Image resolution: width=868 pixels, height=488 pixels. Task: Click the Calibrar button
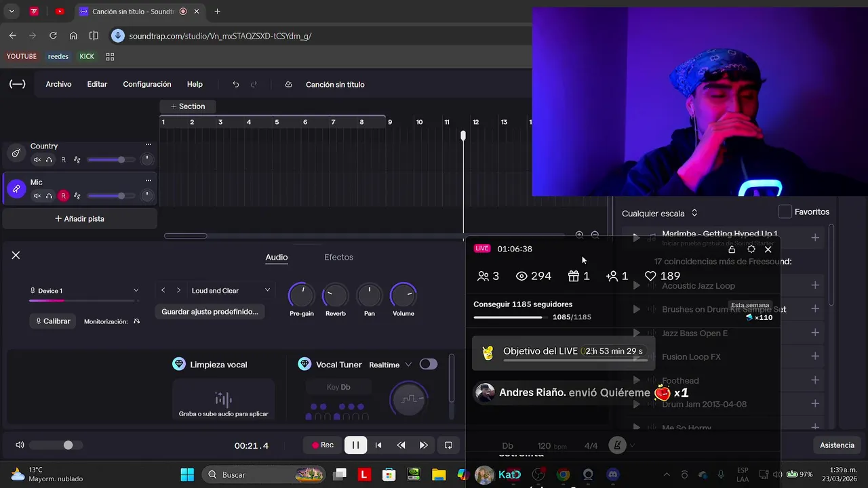click(x=53, y=321)
